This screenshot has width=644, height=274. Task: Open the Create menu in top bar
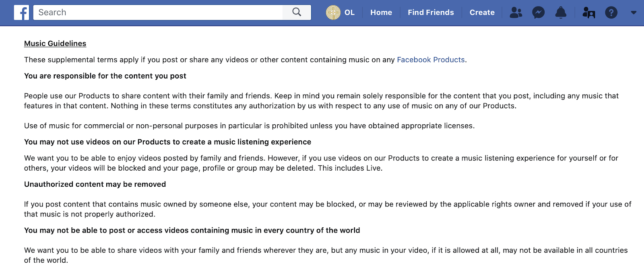(482, 12)
